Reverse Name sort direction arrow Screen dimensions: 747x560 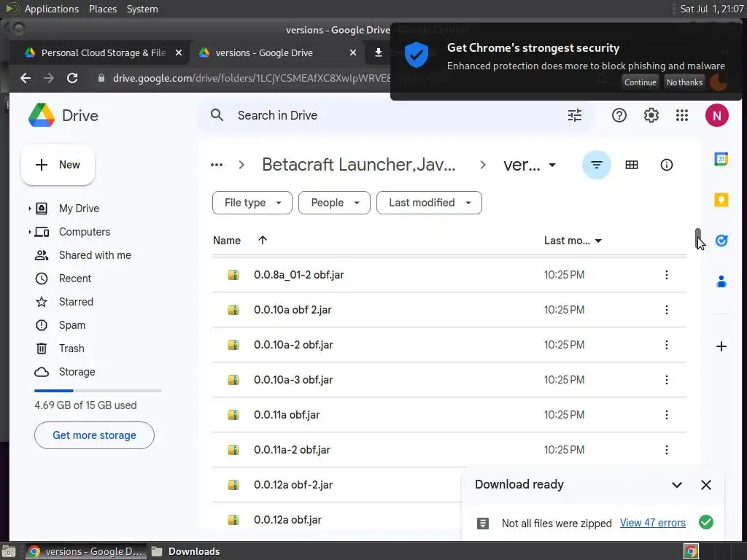[263, 241]
